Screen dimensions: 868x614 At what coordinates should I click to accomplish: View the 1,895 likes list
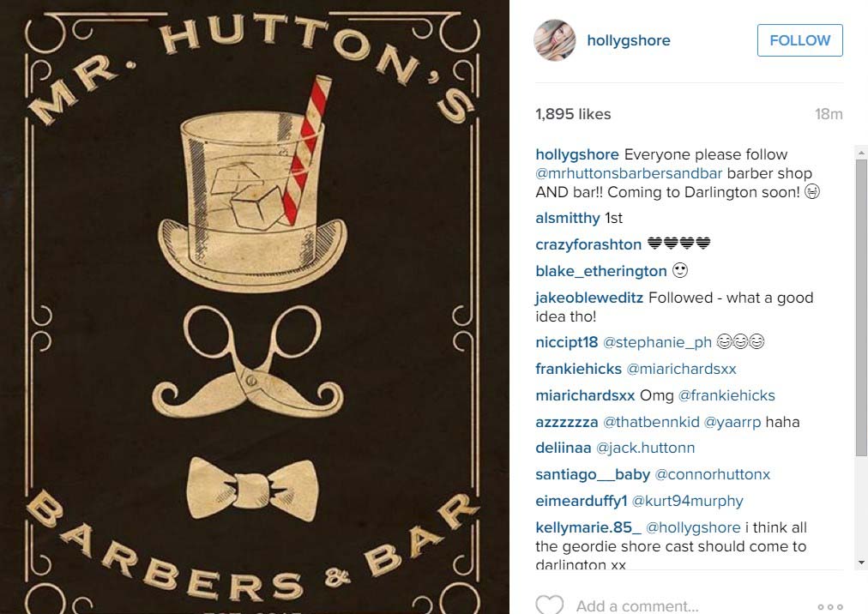(x=573, y=114)
